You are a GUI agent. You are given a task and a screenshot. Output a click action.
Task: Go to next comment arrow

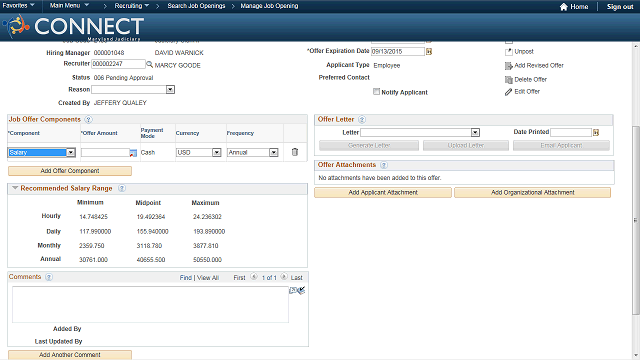click(284, 277)
